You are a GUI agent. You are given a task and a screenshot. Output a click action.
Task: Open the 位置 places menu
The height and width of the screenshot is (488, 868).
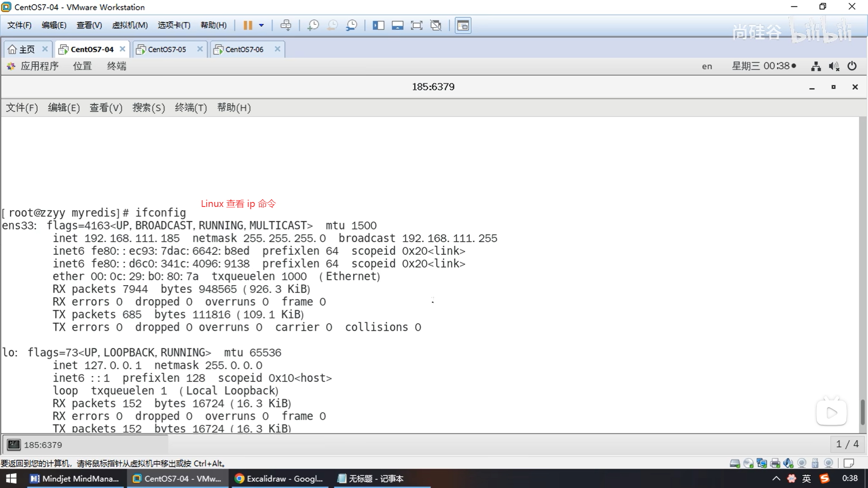[x=82, y=66]
